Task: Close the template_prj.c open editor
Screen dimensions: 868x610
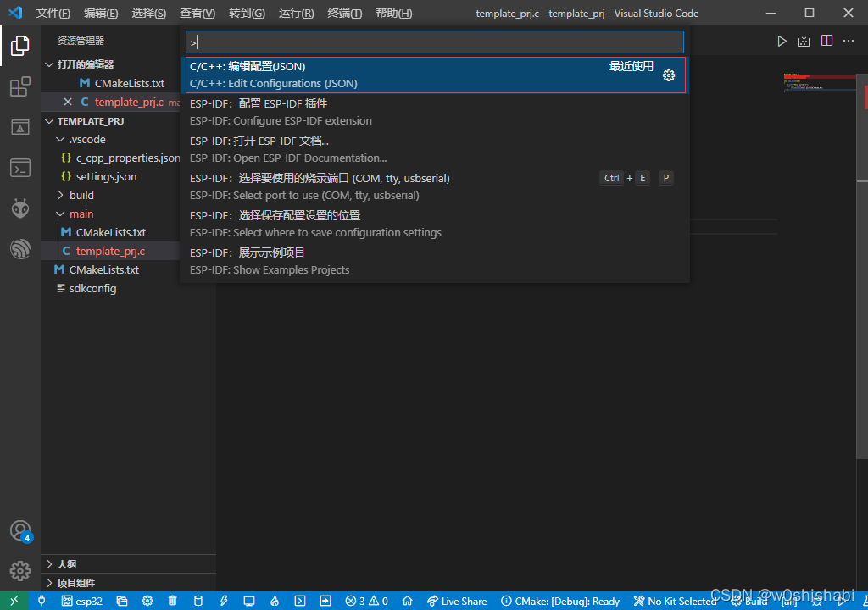Action: [x=68, y=102]
